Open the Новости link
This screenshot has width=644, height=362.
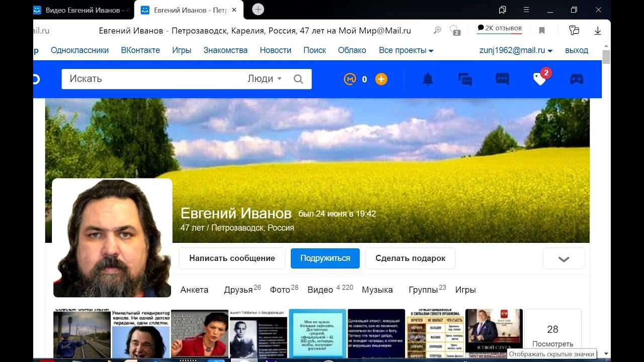pyautogui.click(x=275, y=50)
